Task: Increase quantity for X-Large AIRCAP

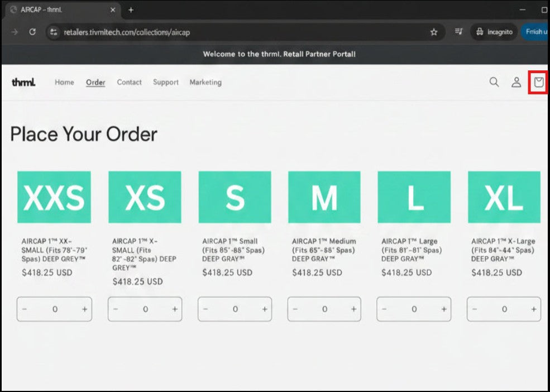Action: (x=533, y=309)
